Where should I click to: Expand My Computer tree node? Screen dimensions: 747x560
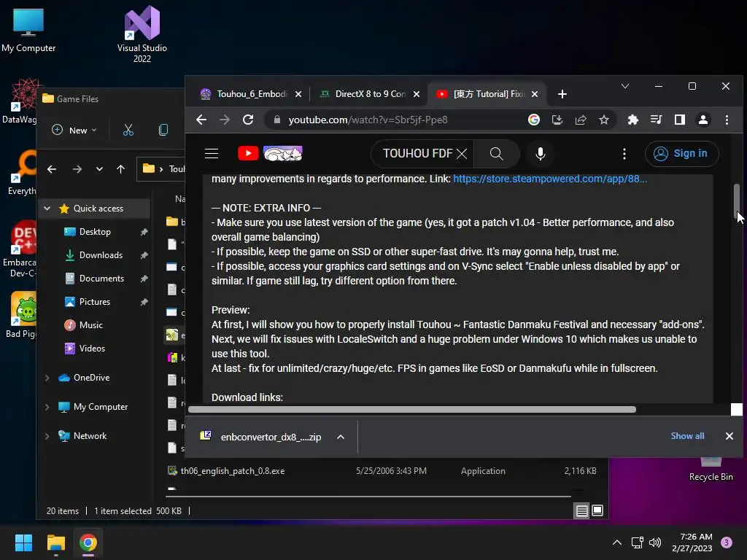pyautogui.click(x=47, y=407)
